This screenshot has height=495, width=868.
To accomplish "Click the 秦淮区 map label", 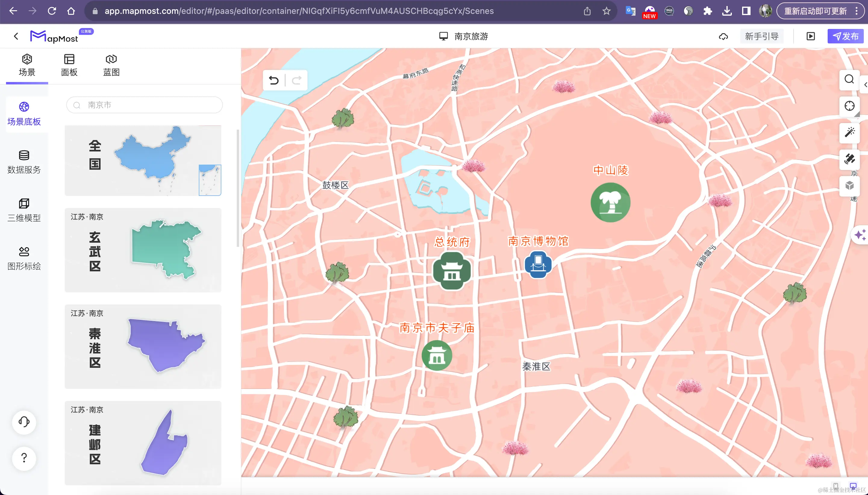I will click(x=536, y=367).
